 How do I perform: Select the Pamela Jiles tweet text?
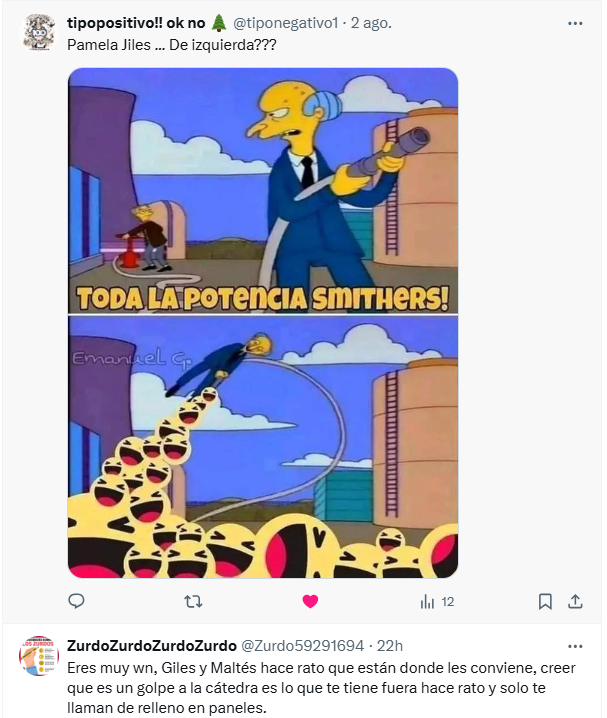(x=172, y=45)
